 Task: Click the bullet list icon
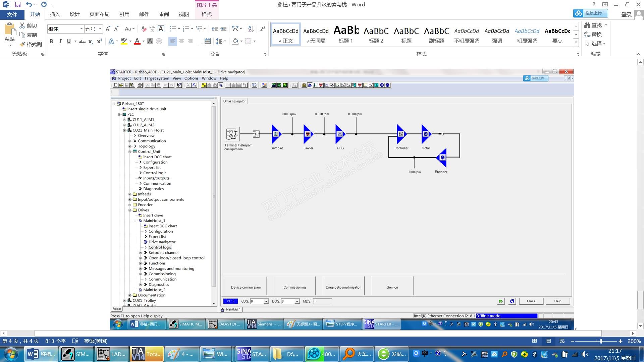173,29
